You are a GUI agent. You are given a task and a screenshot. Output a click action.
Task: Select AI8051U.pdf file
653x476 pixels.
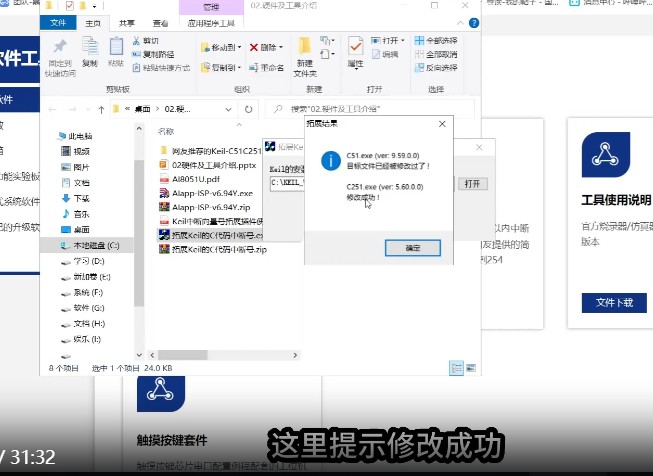190,179
